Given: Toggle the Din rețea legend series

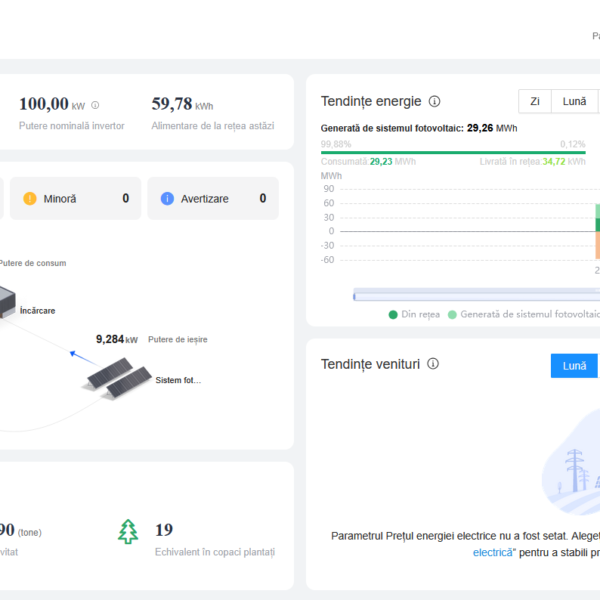Looking at the screenshot, I should pyautogui.click(x=414, y=314).
